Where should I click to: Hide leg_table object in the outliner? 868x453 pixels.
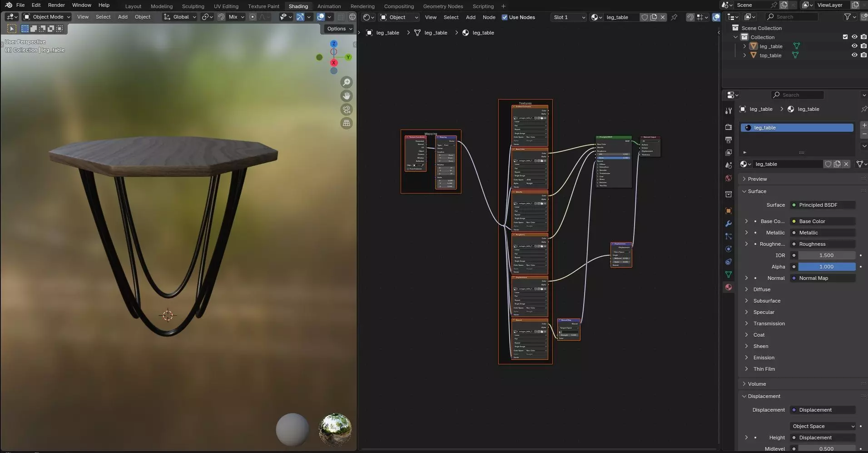[x=854, y=46]
